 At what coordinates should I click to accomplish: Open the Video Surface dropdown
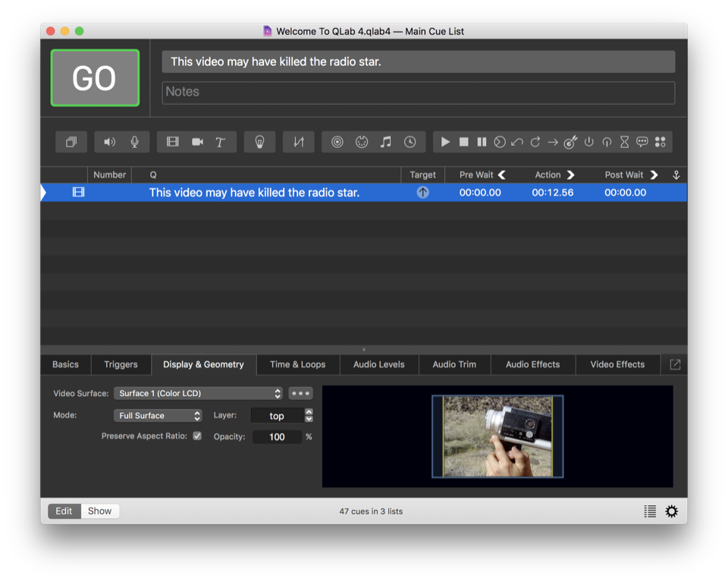point(198,393)
